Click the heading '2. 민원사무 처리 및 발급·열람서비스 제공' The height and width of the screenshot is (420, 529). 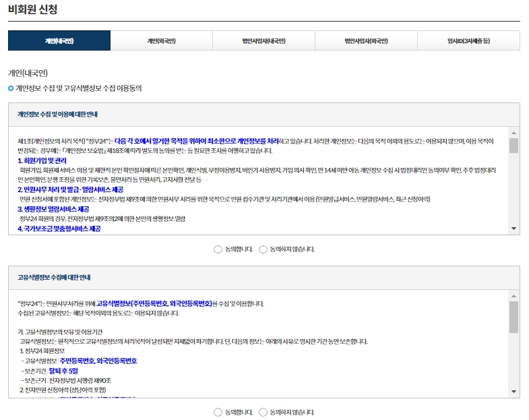tap(71, 189)
